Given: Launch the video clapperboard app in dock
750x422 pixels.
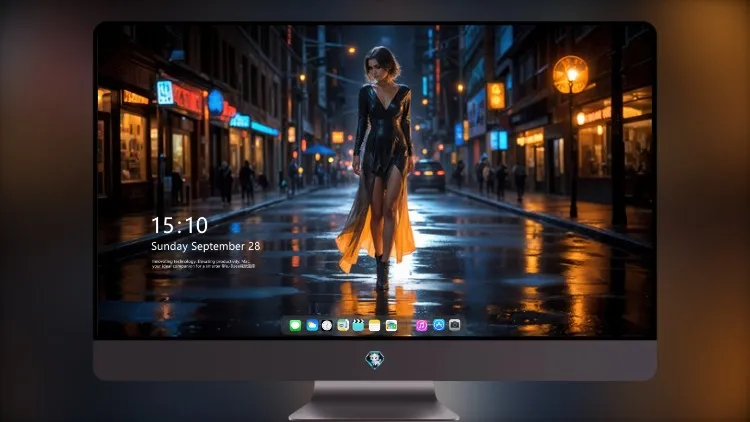Looking at the screenshot, I should (x=358, y=325).
